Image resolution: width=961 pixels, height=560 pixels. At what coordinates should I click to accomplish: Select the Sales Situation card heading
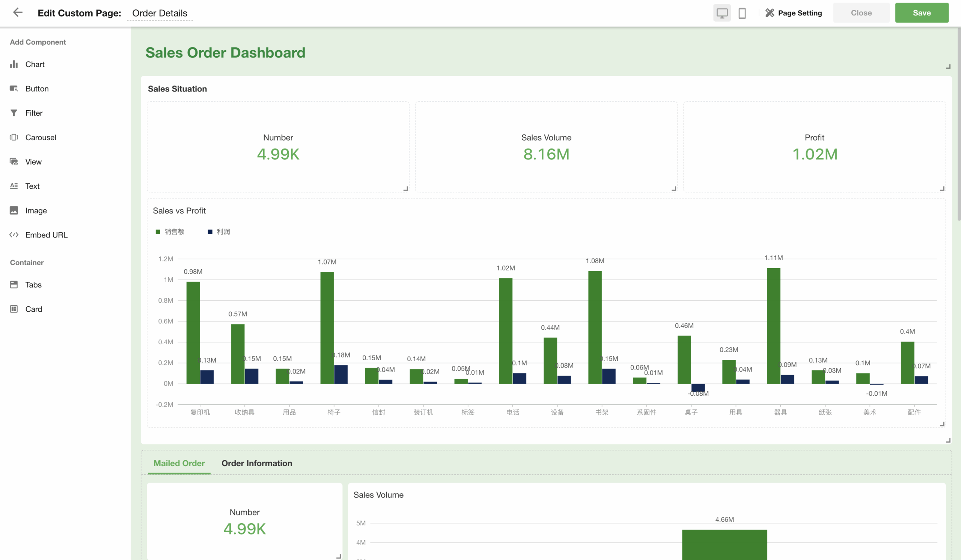177,89
